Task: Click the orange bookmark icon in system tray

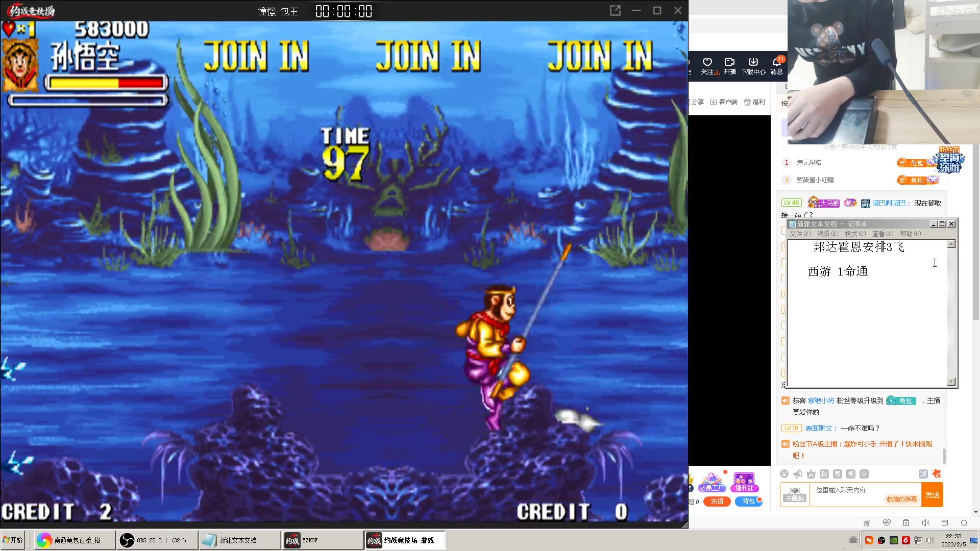Action: click(x=869, y=540)
